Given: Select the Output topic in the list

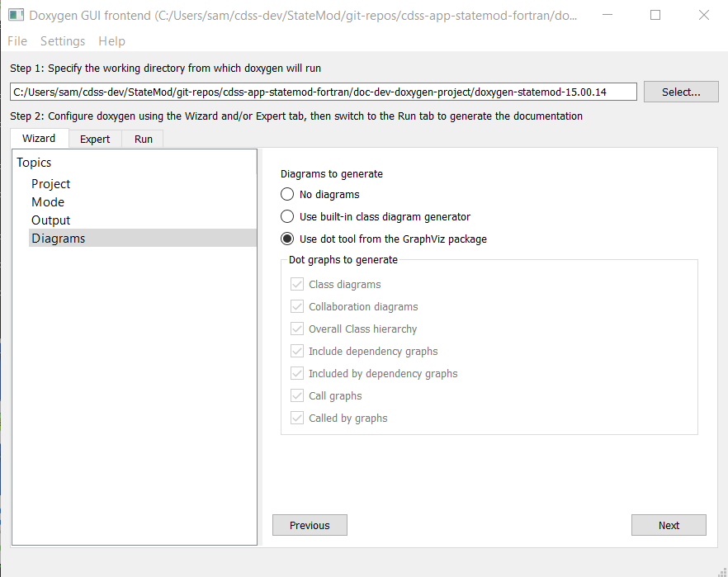Looking at the screenshot, I should click(x=51, y=220).
